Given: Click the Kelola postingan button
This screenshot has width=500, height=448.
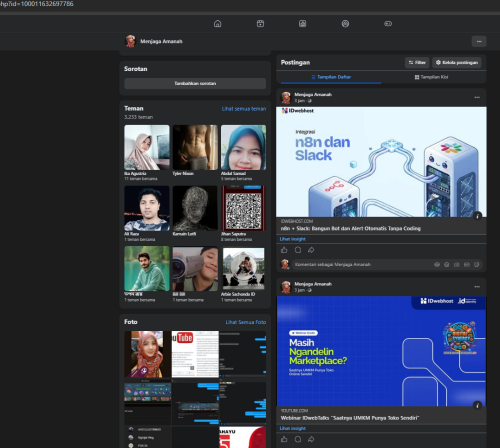Looking at the screenshot, I should 457,62.
